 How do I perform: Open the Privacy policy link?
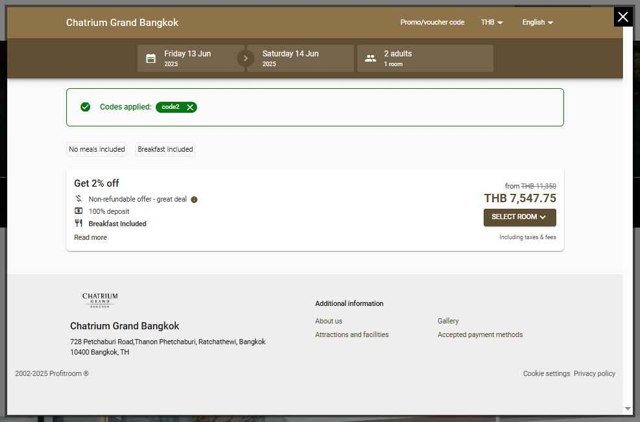coord(594,373)
